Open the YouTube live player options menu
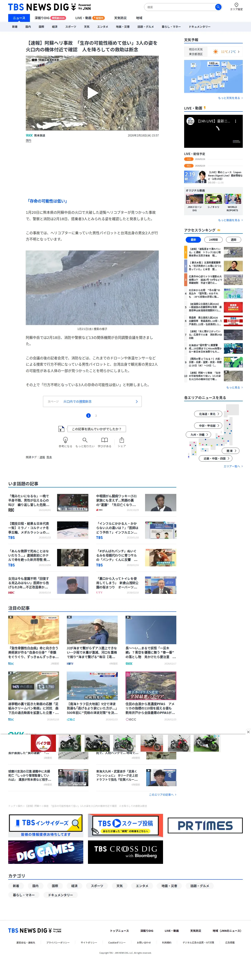 point(235,121)
